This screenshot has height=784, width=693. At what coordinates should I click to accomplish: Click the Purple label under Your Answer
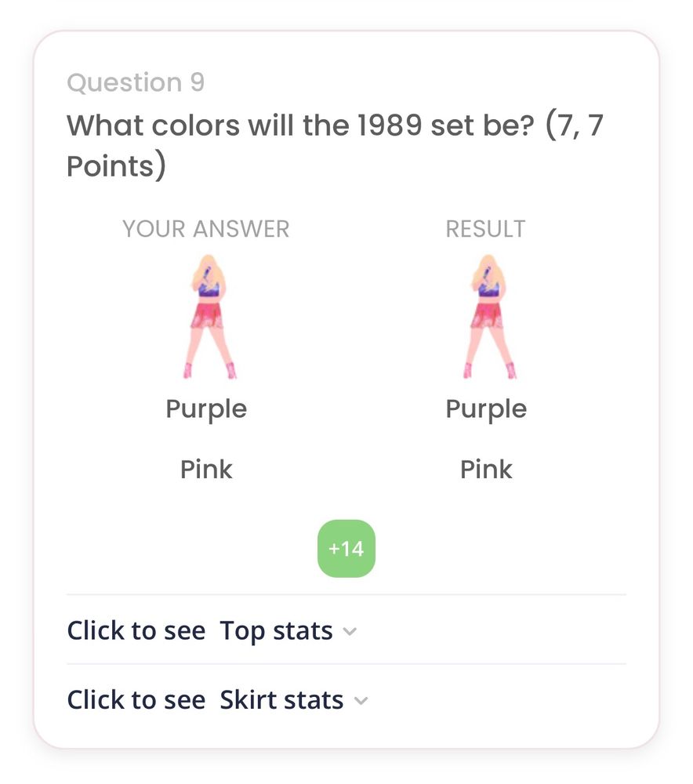[206, 409]
